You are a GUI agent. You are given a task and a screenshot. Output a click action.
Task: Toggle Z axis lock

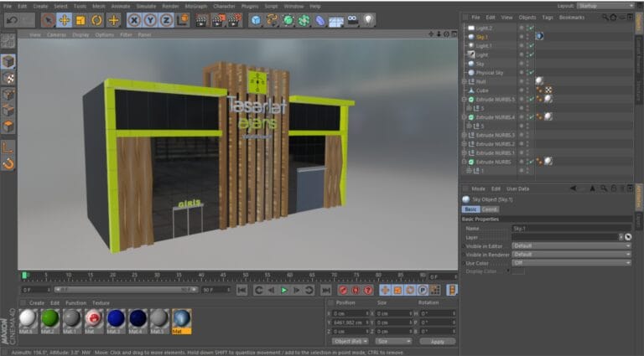166,20
